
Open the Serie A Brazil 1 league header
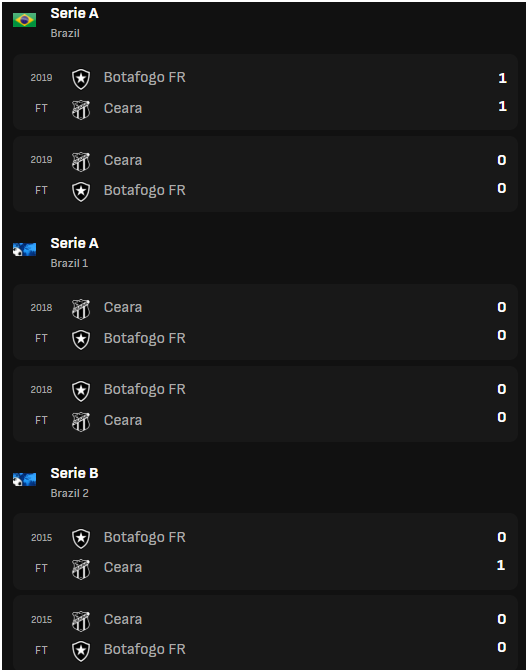(x=56, y=252)
